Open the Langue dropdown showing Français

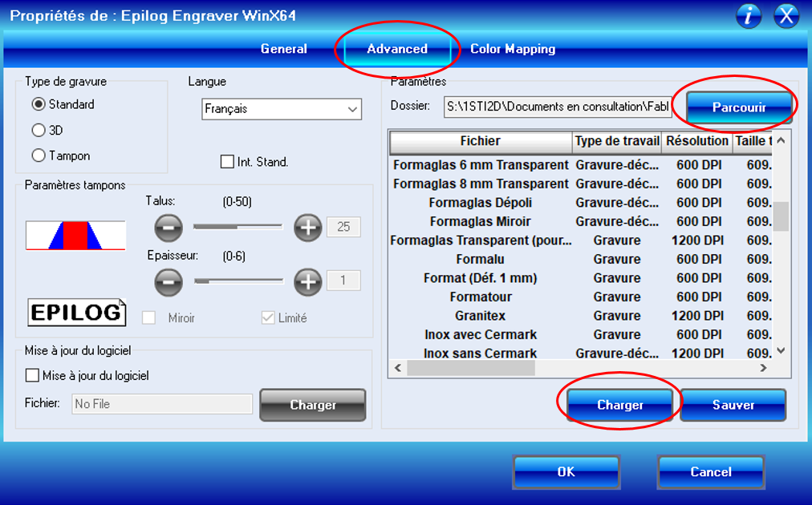click(282, 109)
